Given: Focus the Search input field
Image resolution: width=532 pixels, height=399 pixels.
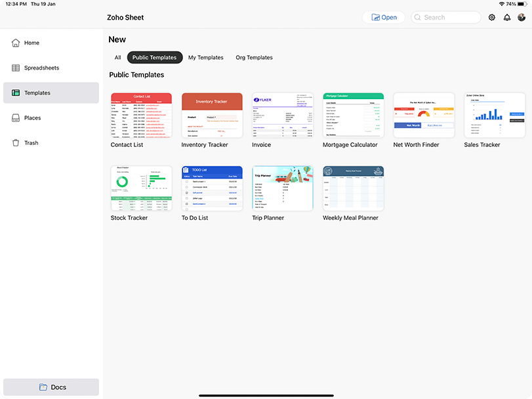Looking at the screenshot, I should [446, 17].
